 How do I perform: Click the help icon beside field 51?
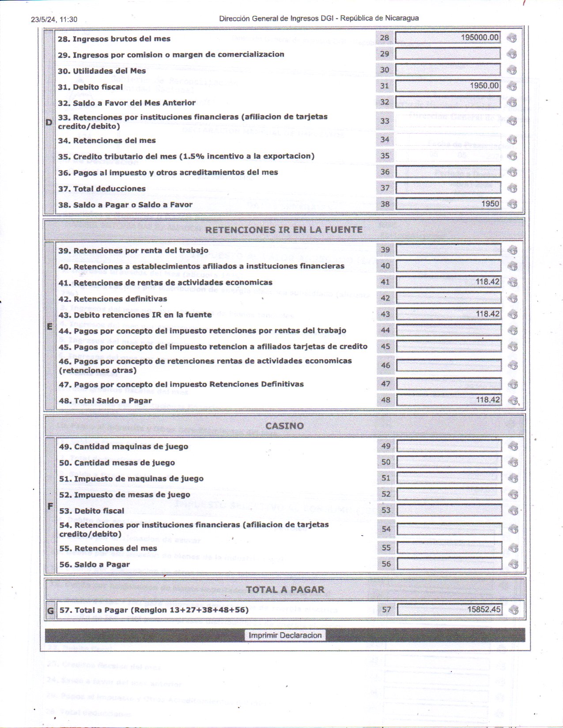pyautogui.click(x=513, y=478)
